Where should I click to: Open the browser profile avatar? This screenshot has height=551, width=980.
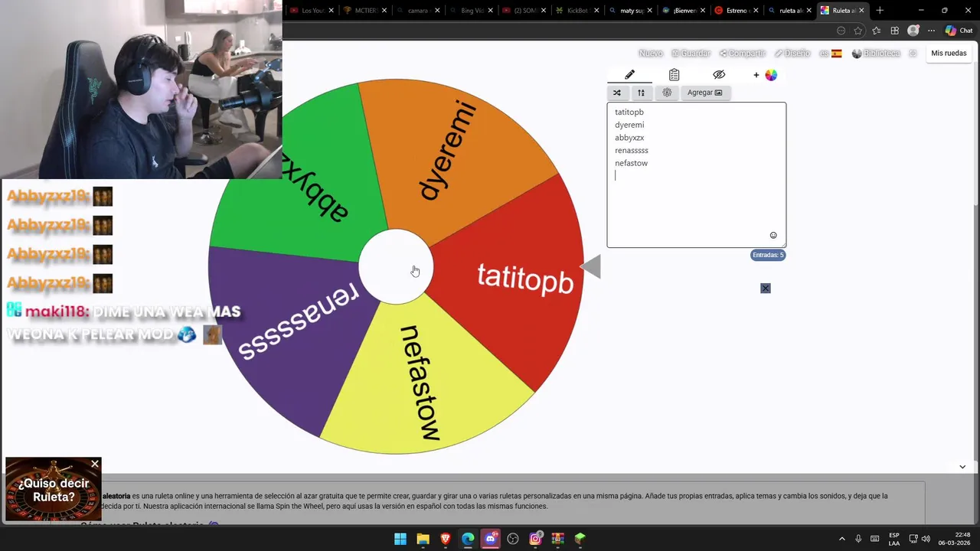pos(913,31)
